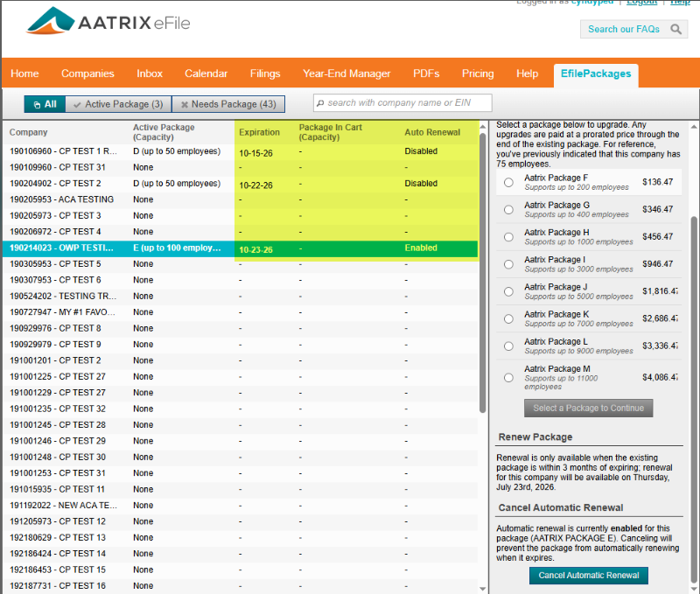Click the company name or EIN search box
The height and width of the screenshot is (594, 700).
(x=402, y=103)
